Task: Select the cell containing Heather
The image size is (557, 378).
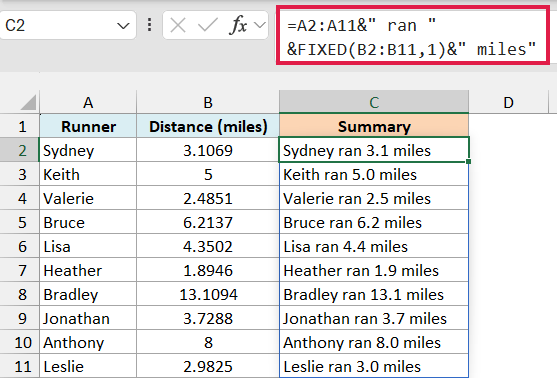Action: 88,270
